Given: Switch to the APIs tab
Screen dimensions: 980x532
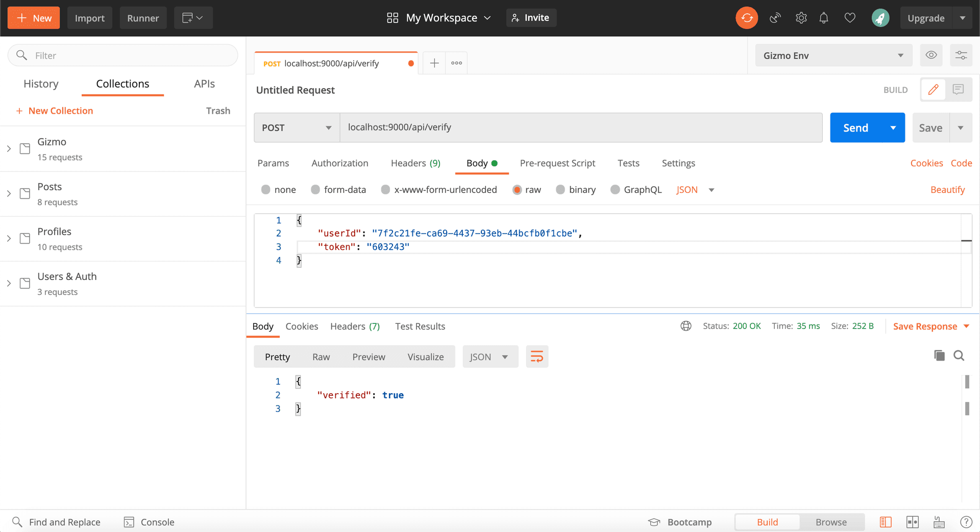Looking at the screenshot, I should coord(204,84).
